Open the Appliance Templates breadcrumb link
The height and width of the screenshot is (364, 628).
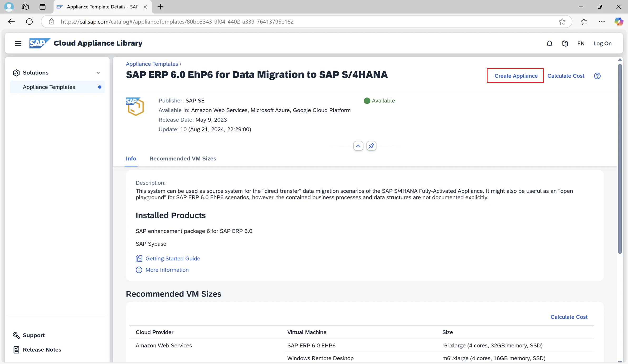point(152,64)
